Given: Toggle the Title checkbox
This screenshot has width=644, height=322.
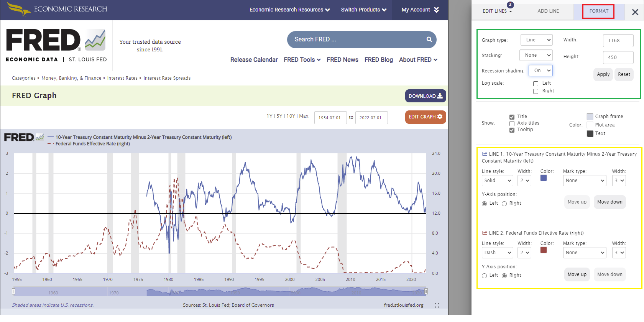Looking at the screenshot, I should (x=512, y=117).
